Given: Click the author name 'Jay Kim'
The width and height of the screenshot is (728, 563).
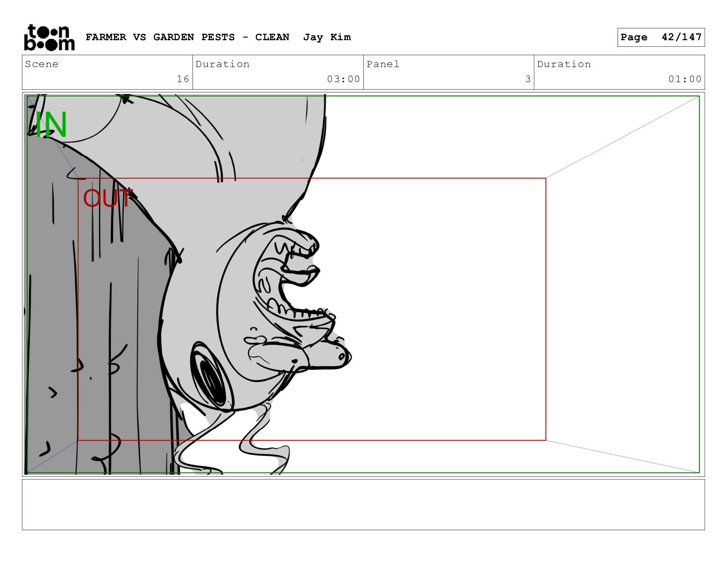Looking at the screenshot, I should pos(327,37).
